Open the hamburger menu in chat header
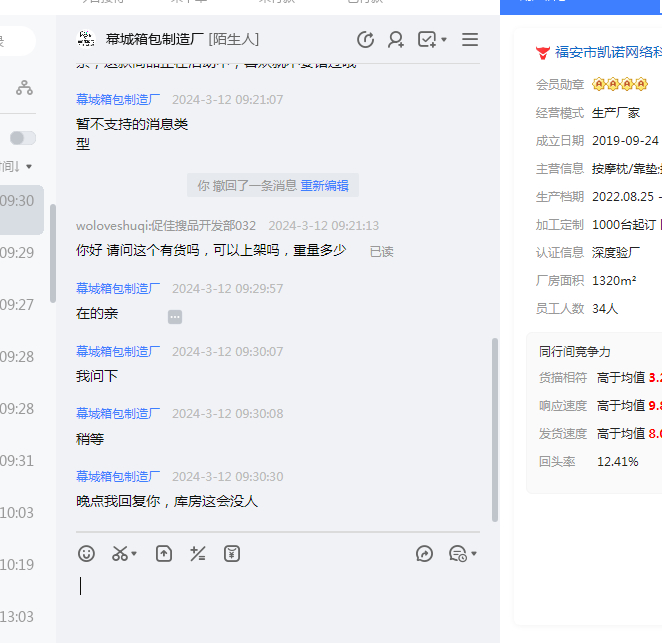 pyautogui.click(x=470, y=40)
